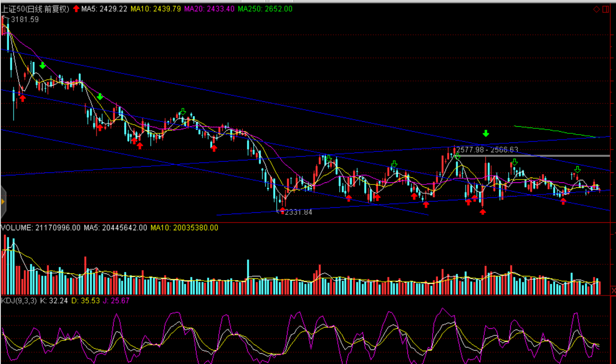Screen dimensions: 616x364
Task: Click the 3181.59 high price label
Action: tap(25, 20)
